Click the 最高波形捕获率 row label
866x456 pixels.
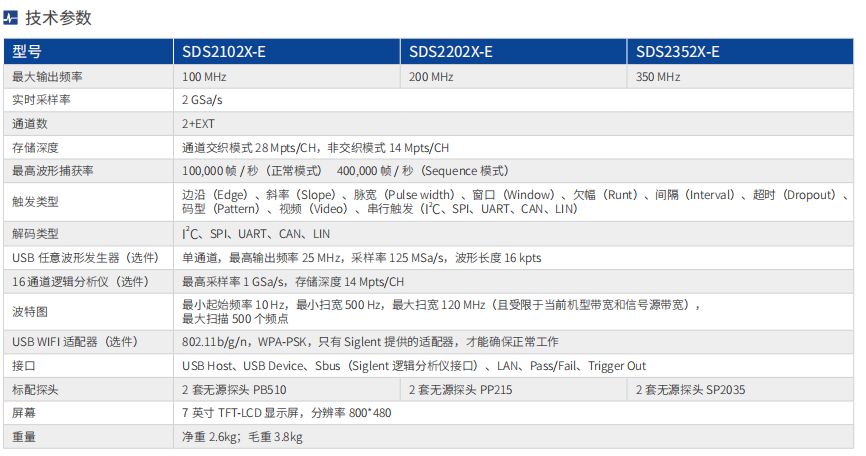[53, 171]
